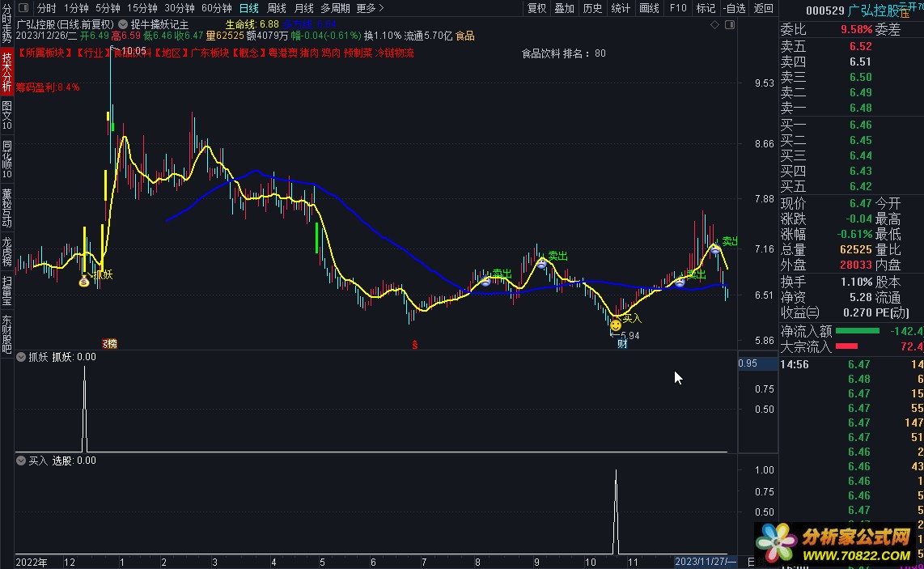Open 分时走势 in the left sidebar
The width and height of the screenshot is (924, 569).
pos(6,23)
